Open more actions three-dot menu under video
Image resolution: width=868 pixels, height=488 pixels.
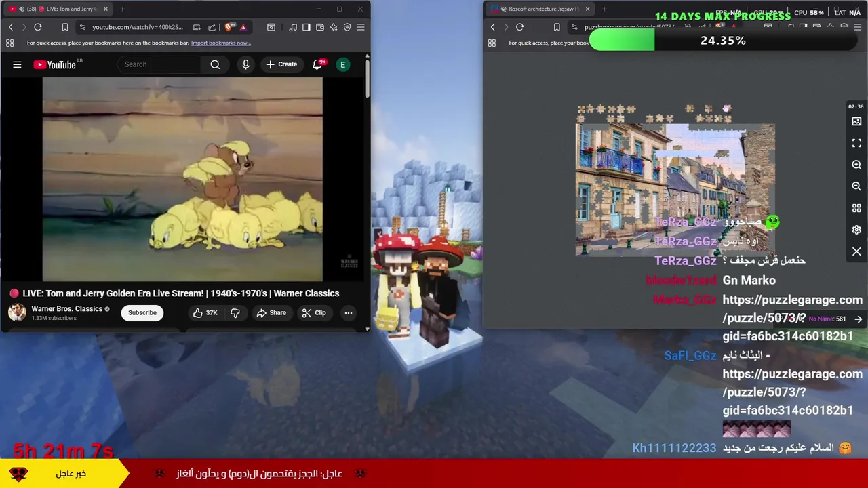click(348, 312)
